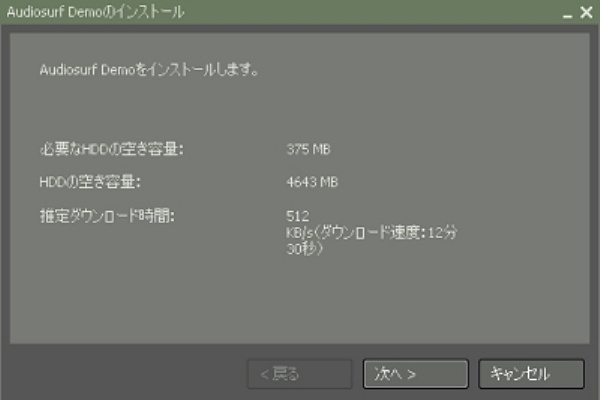This screenshot has height=400, width=600.
Task: Click the 推定ダウンロード時間 label
Action: [107, 216]
